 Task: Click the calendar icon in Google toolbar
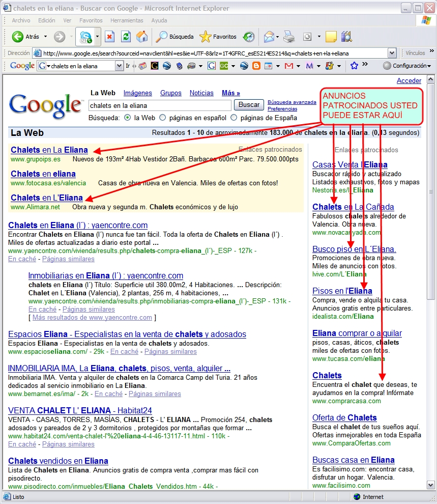[268, 66]
